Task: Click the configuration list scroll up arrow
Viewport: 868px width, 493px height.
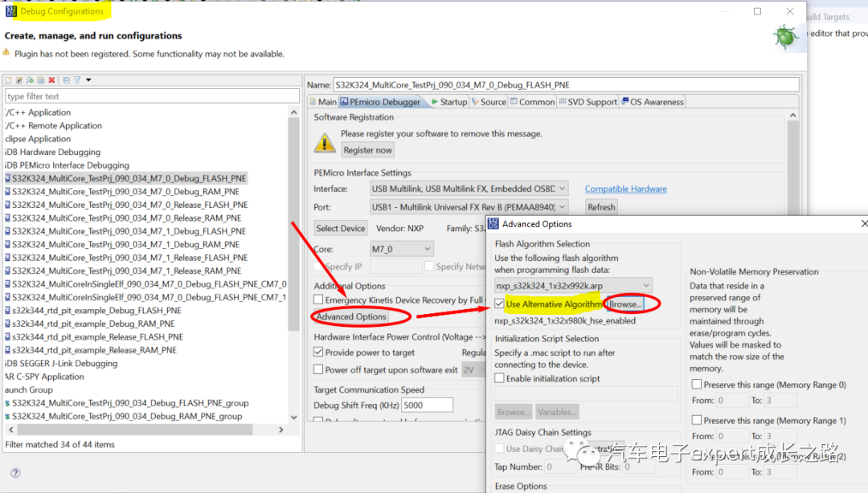Action: 294,112
